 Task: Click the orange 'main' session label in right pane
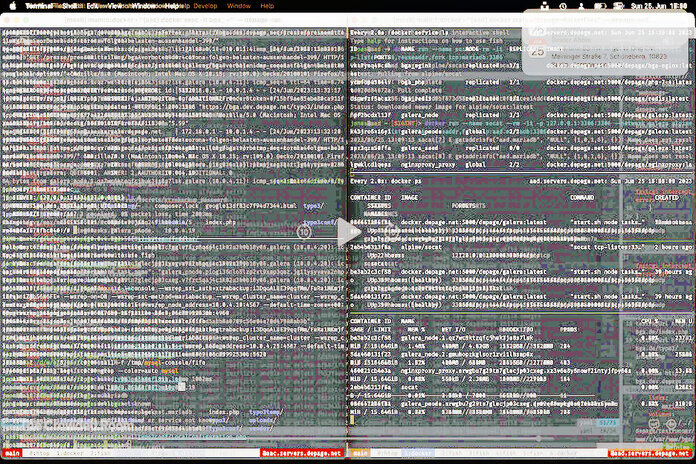pos(360,453)
